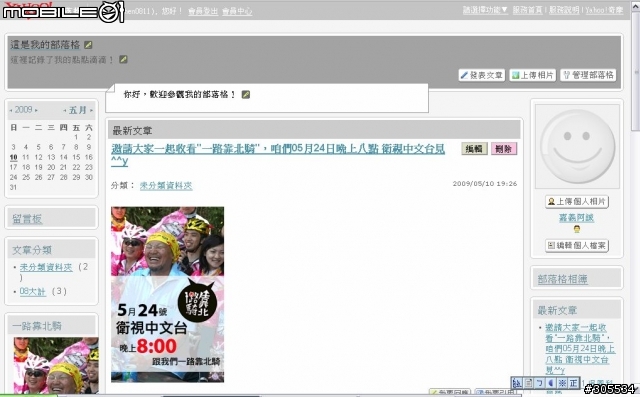Edit the blog description pencil icon
640x397 pixels.
click(123, 60)
